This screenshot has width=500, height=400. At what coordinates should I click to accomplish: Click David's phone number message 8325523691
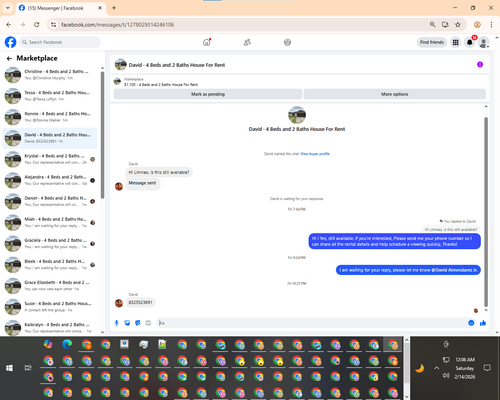tap(140, 302)
